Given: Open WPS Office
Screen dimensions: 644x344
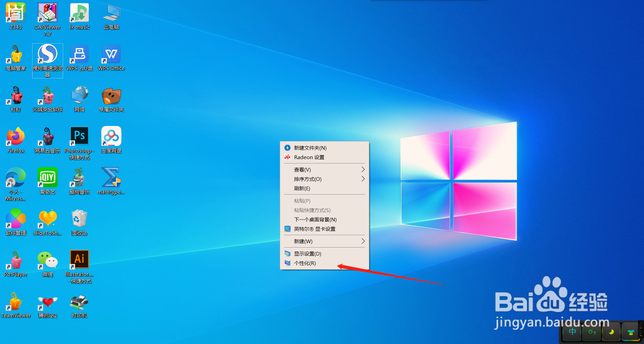Looking at the screenshot, I should pyautogui.click(x=111, y=54).
